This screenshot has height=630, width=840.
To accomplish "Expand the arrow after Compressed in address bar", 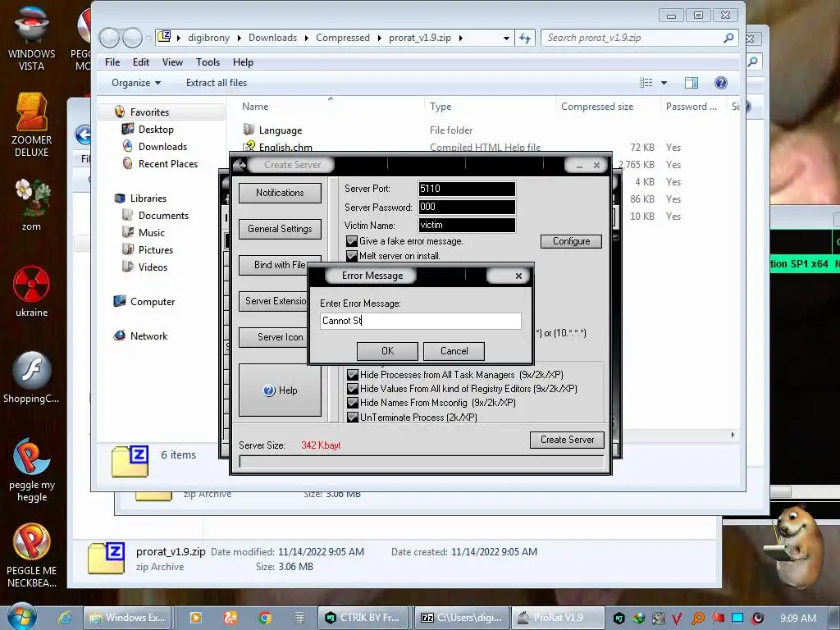I will pyautogui.click(x=379, y=38).
